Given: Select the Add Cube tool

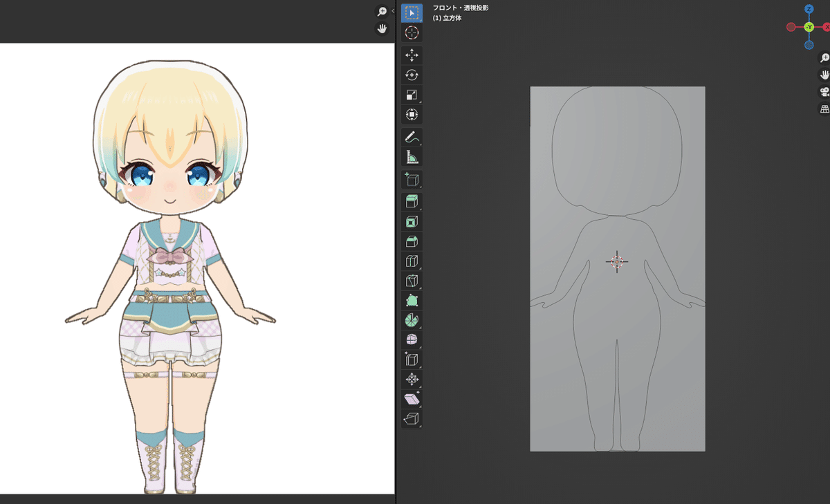Looking at the screenshot, I should point(412,180).
